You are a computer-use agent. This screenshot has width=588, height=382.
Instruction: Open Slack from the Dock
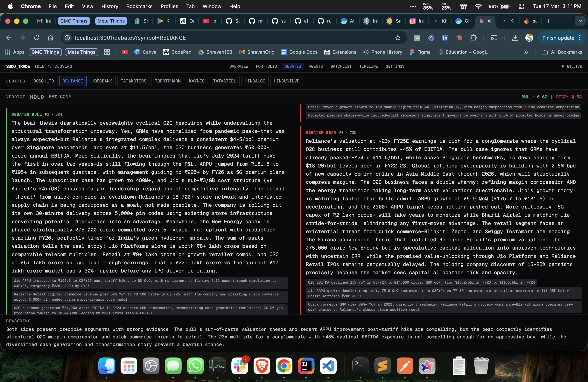240,365
